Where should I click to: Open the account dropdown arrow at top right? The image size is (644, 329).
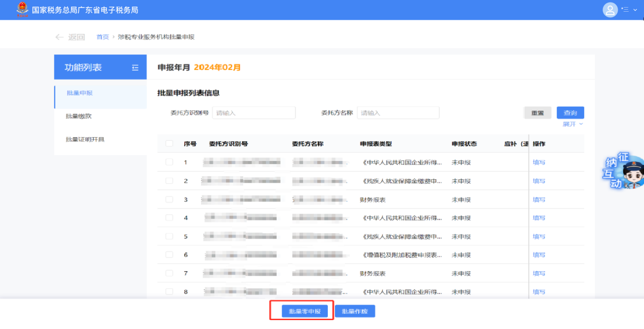coord(635,10)
